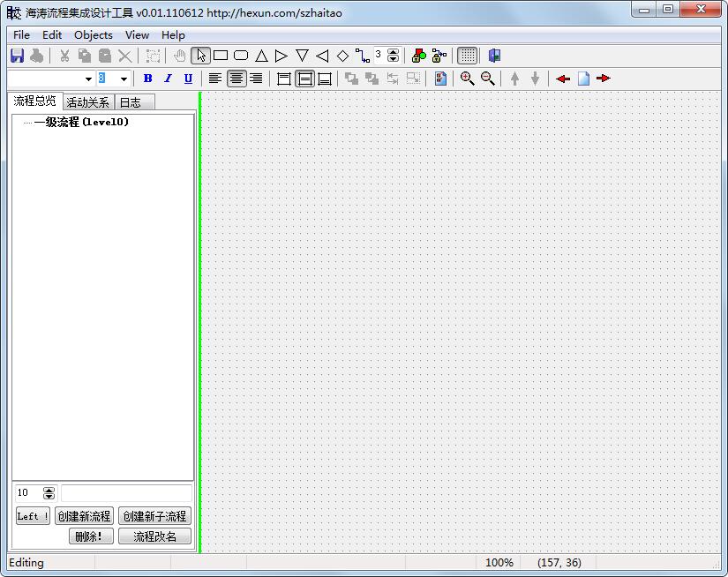Click the Cut scissors icon

click(x=64, y=56)
